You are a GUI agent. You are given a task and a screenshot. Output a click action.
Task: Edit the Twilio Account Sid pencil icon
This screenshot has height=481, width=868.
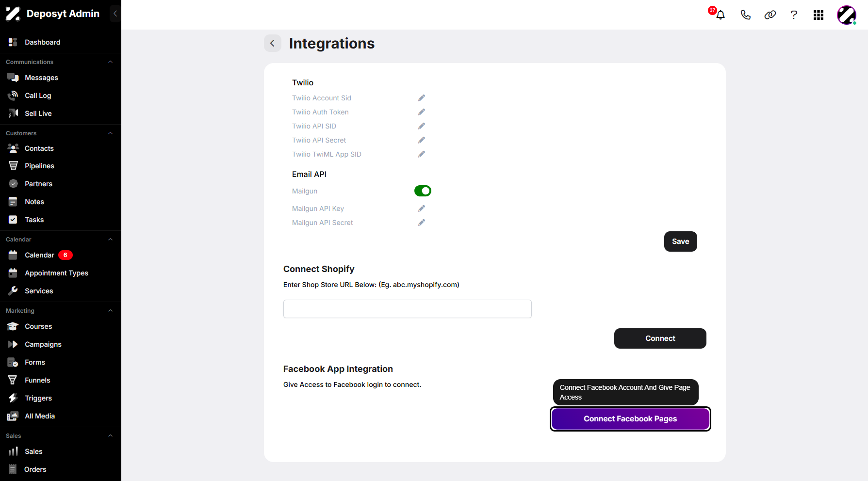pos(422,98)
